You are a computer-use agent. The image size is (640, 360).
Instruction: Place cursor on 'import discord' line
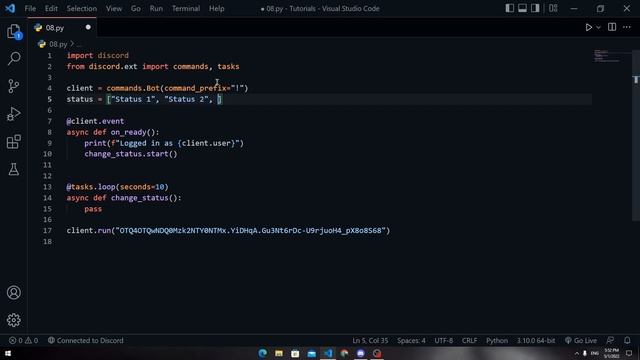point(98,56)
